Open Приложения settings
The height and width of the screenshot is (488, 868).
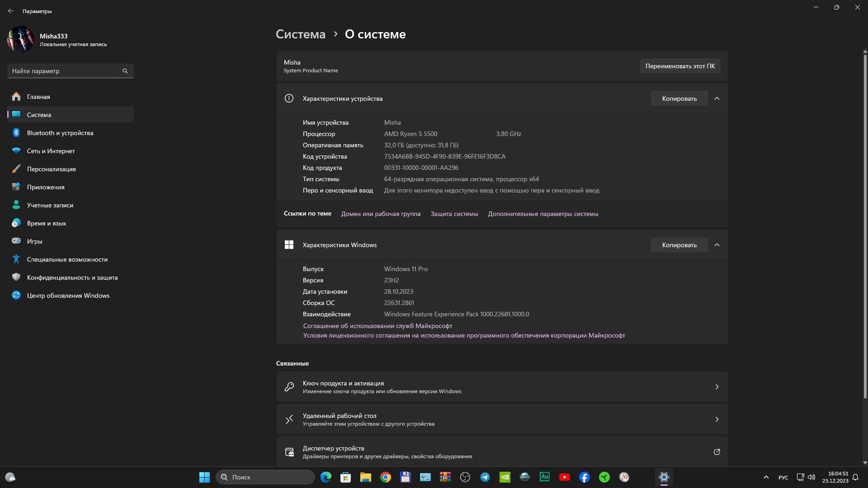pyautogui.click(x=70, y=187)
